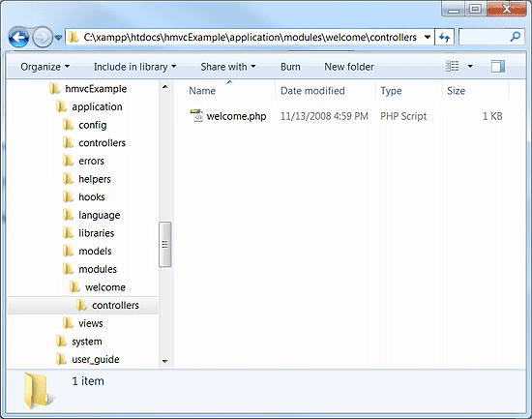Click the folder icon in address bar

pyautogui.click(x=73, y=37)
